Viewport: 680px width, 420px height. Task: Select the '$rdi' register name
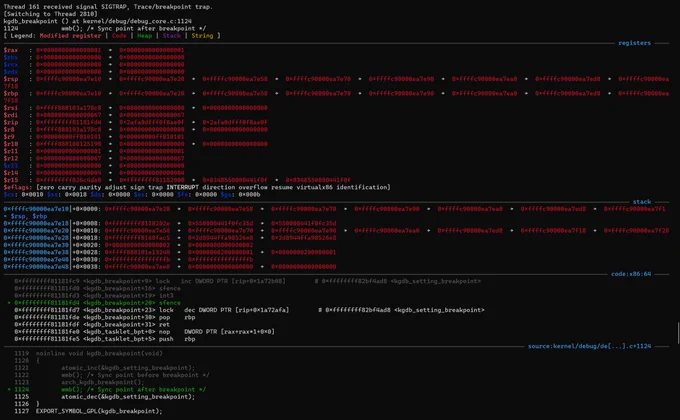11,115
